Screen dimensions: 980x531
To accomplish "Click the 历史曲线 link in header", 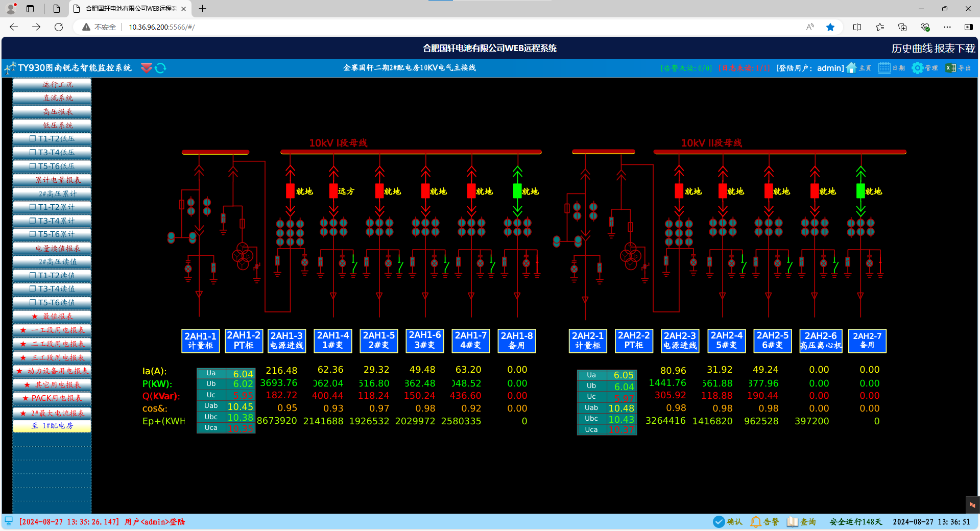I will pos(912,49).
